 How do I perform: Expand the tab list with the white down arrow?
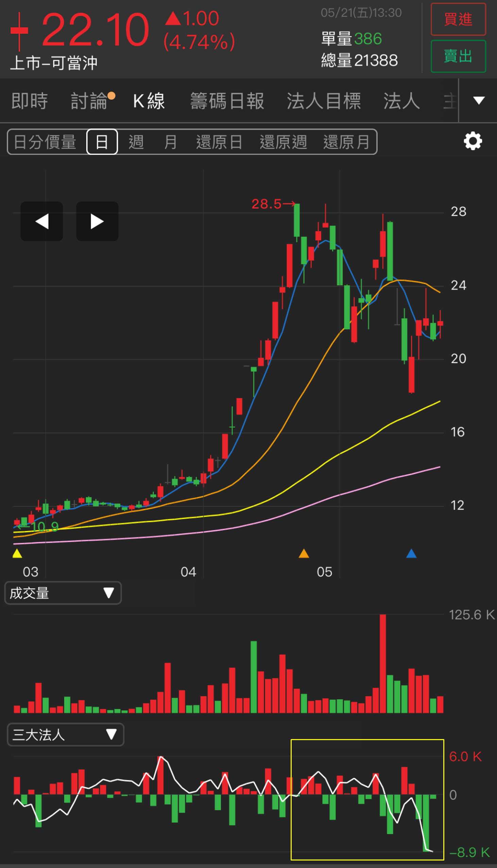point(479,100)
